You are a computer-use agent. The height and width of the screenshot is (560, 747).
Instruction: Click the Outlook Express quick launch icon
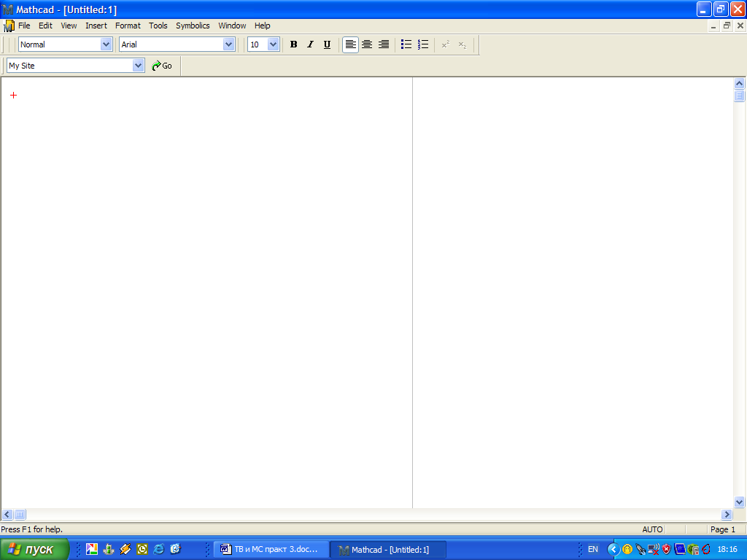tap(175, 549)
